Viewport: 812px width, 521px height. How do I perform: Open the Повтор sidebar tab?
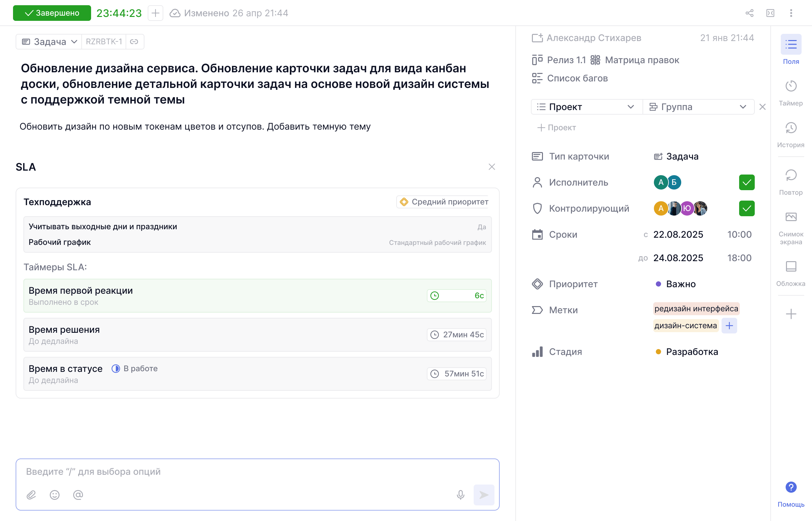pos(791,182)
